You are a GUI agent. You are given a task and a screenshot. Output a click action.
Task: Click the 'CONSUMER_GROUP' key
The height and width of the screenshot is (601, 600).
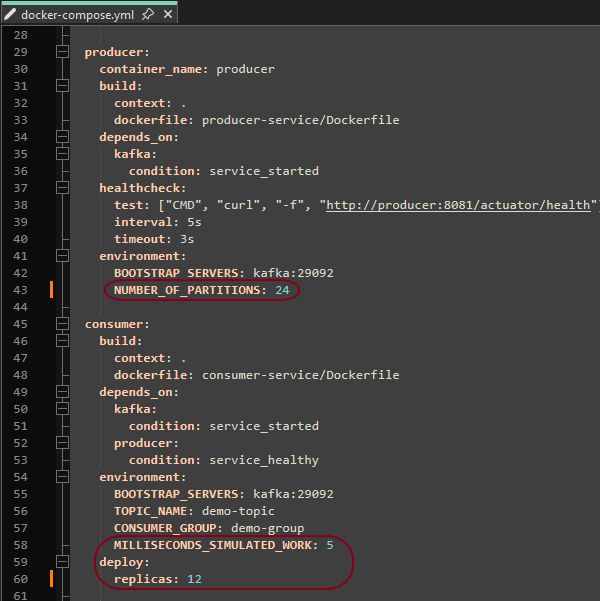tap(165, 528)
